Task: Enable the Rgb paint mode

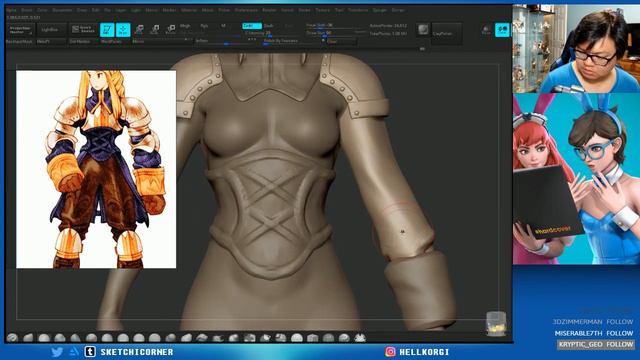Action: (204, 26)
